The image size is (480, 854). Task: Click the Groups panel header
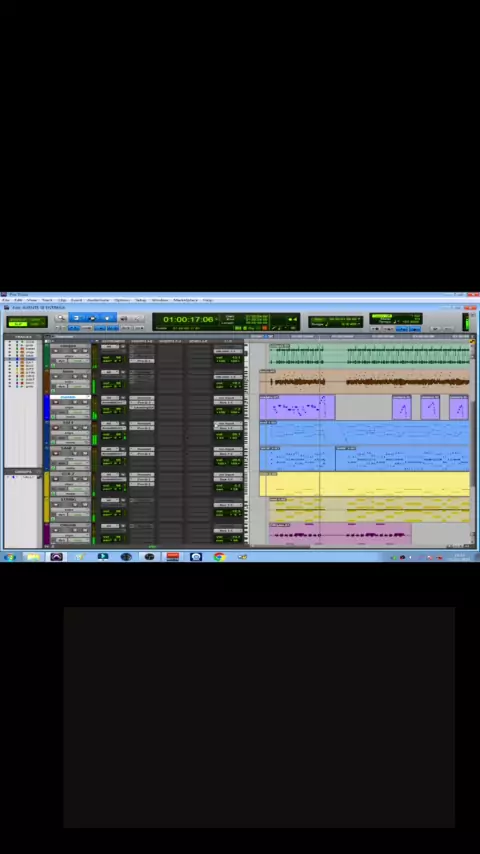23,472
